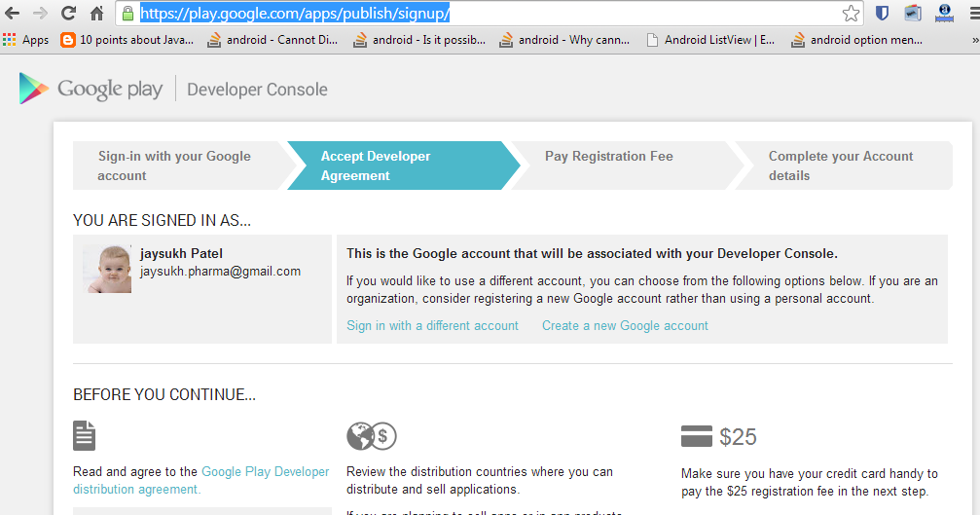Select 'Complete your Account details' step

(844, 166)
